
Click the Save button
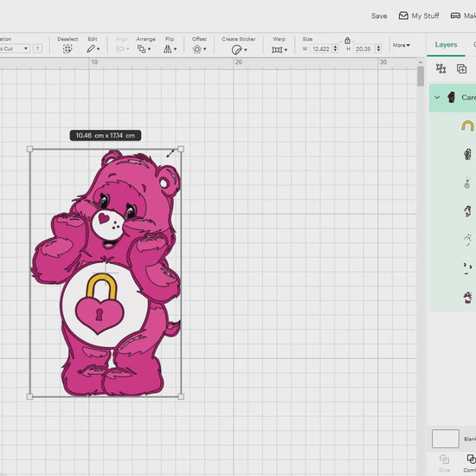click(379, 16)
